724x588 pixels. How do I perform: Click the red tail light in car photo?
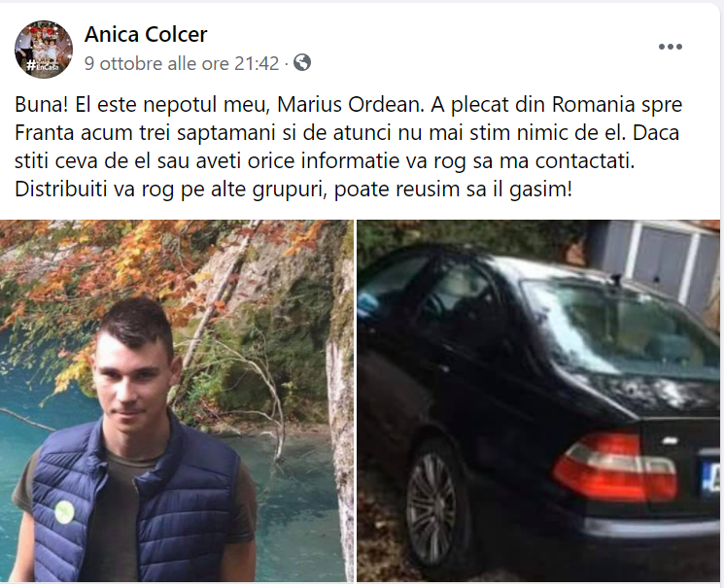[614, 467]
